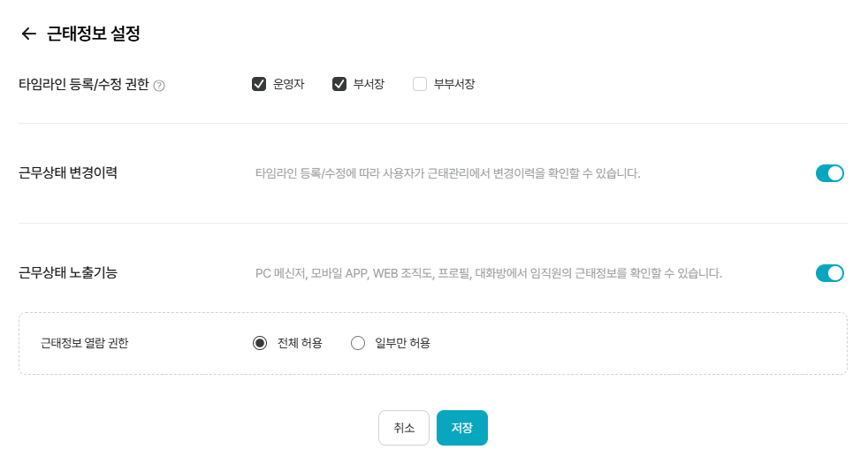
Task: Click the 부부서장 label text
Action: tap(454, 85)
